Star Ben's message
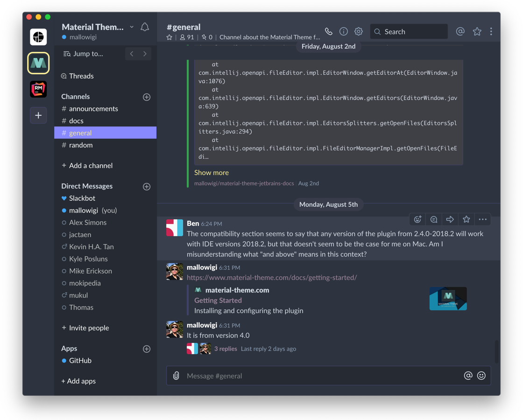 point(466,219)
